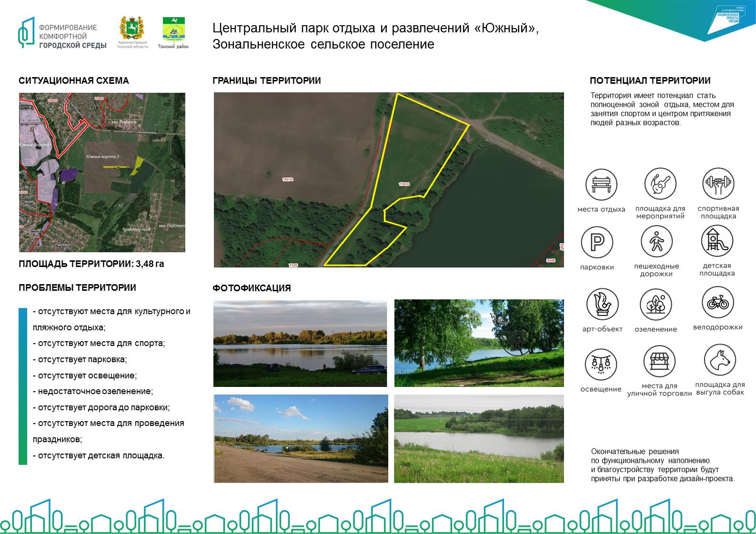Click the parcel label 17616 inside yellow boundary
The image size is (756, 534).
point(404,184)
